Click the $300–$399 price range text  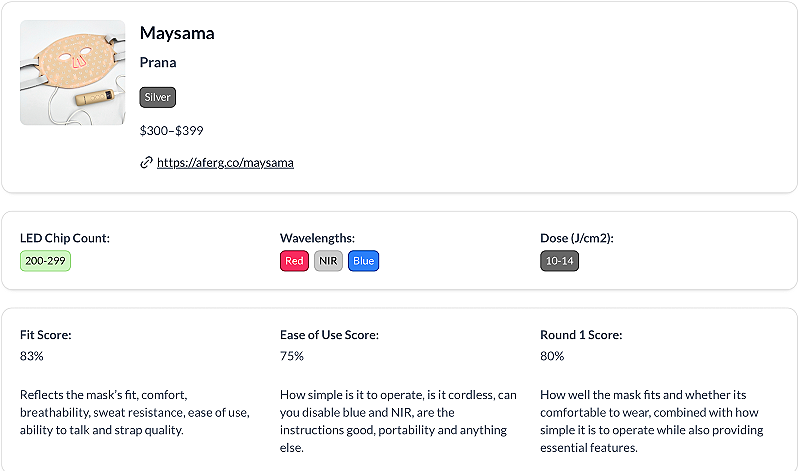172,130
